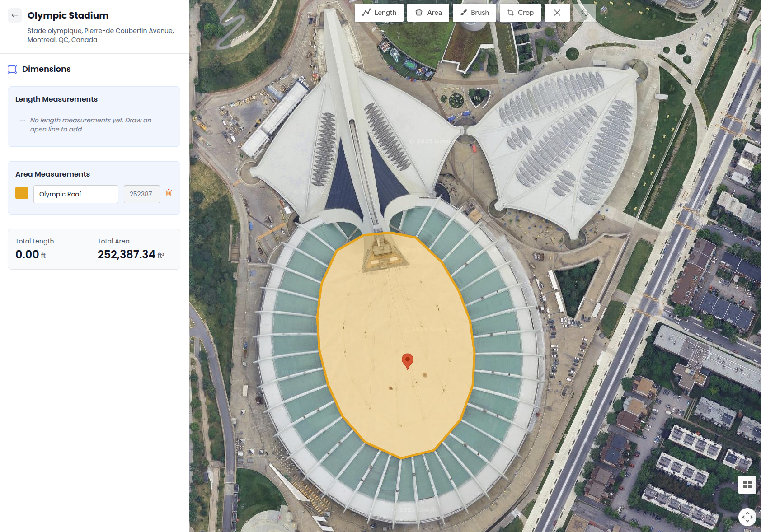
Task: Open the map layers grid control
Action: 748,485
